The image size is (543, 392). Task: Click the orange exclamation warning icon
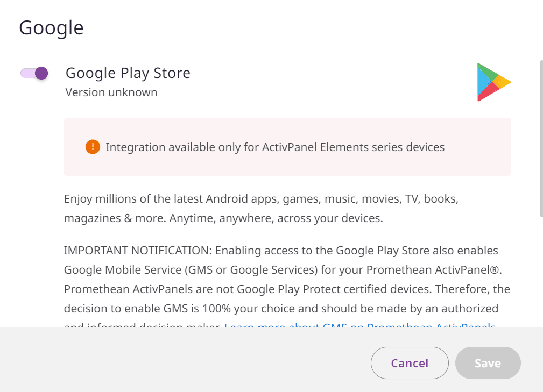(x=93, y=147)
